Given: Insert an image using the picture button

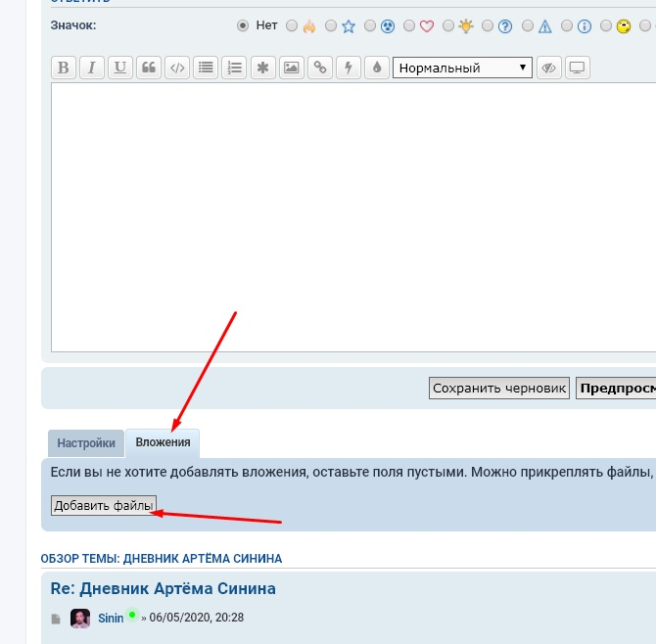Looking at the screenshot, I should coord(291,68).
